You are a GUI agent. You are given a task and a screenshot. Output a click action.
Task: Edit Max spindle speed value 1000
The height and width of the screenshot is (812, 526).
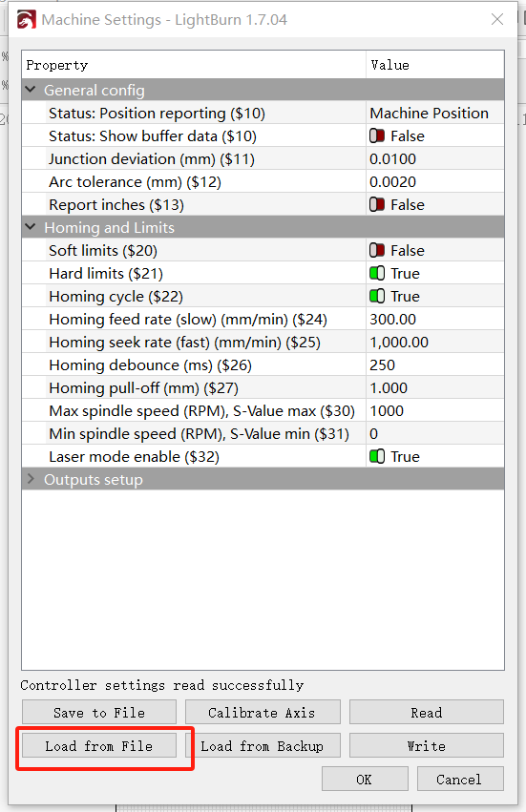coord(434,411)
